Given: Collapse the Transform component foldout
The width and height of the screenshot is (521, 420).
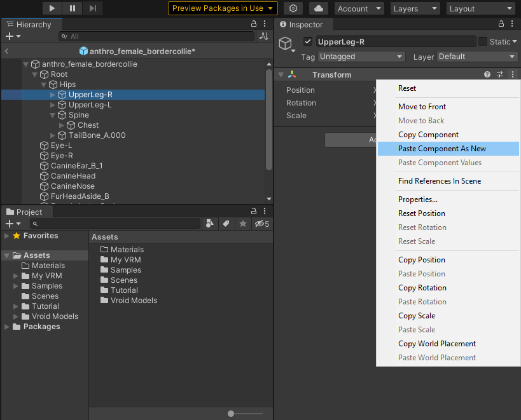Looking at the screenshot, I should [x=281, y=74].
